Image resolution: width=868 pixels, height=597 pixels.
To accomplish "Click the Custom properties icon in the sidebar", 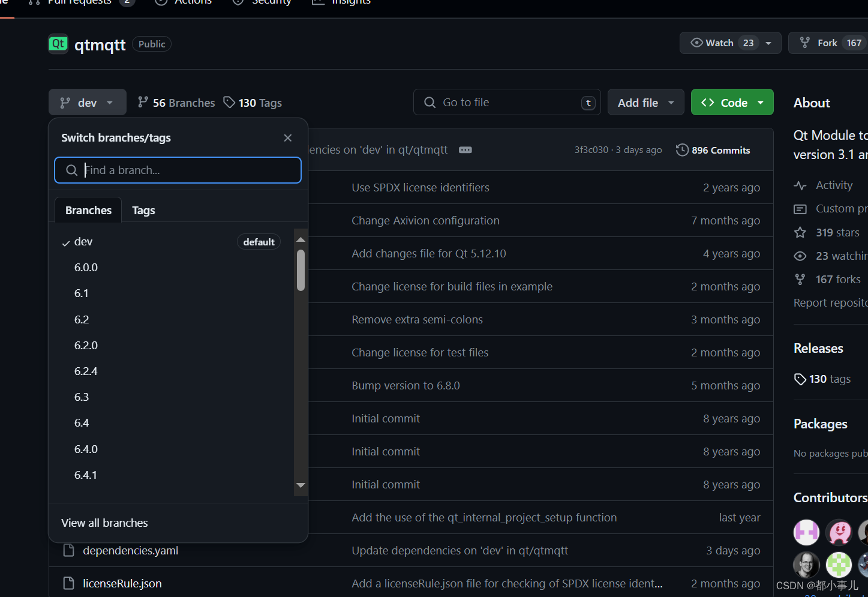I will point(800,208).
